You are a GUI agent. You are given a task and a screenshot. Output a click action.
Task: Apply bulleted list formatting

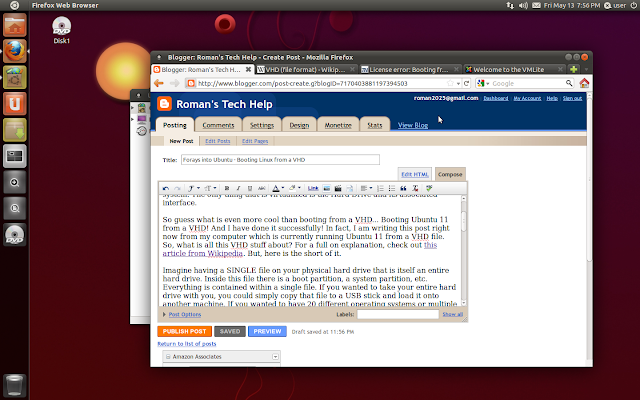pyautogui.click(x=392, y=188)
